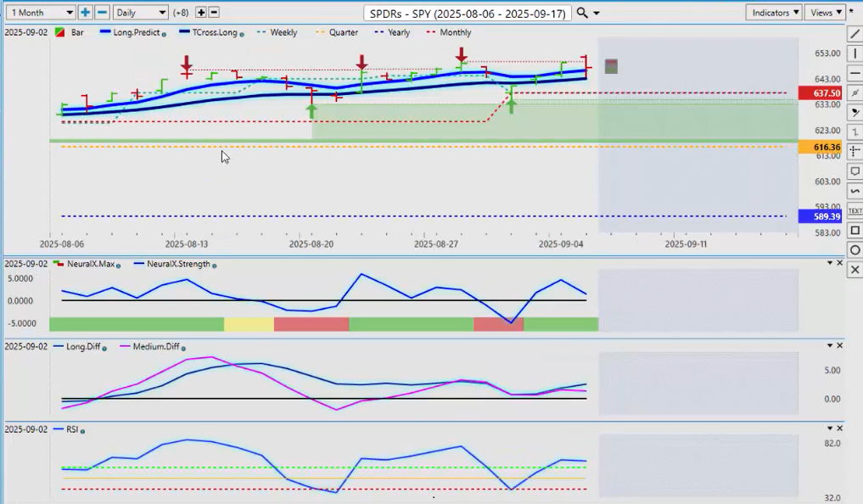Click the blue minus zoom-out button
Image resolution: width=863 pixels, height=504 pixels.
101,13
